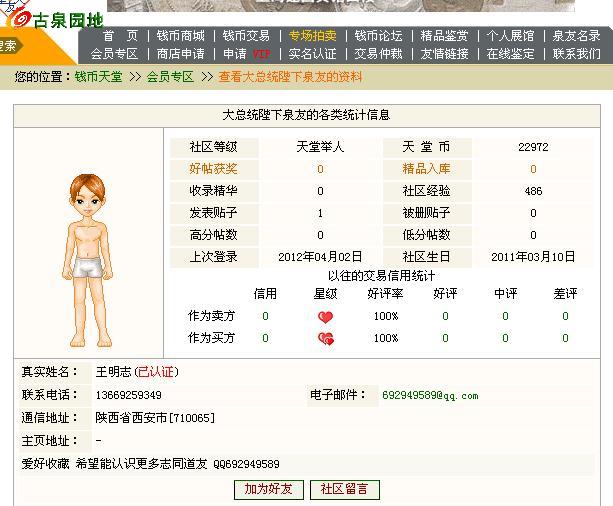The height and width of the screenshot is (506, 613).
Task: Click the member avatar figure
Action: 87,260
